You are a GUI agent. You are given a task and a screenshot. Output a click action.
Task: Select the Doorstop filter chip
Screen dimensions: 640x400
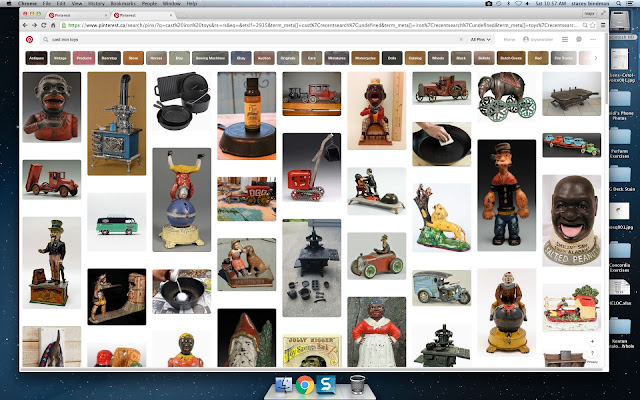[x=109, y=58]
